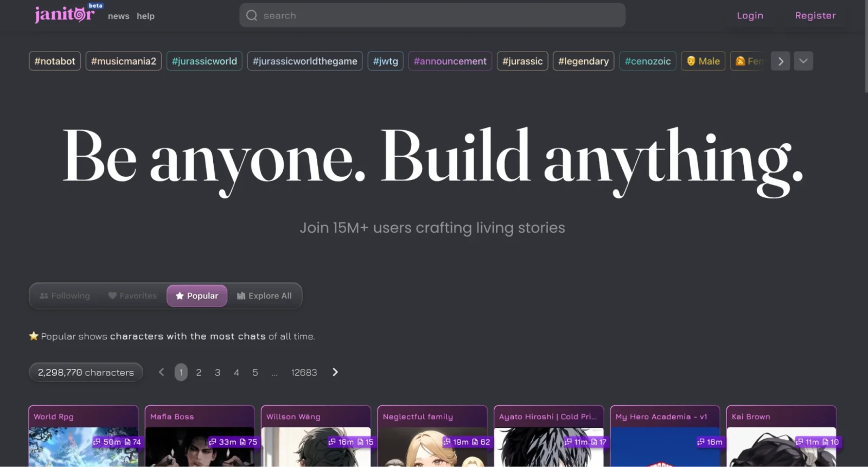This screenshot has width=868, height=467.
Task: Go to page 5
Action: pos(255,373)
